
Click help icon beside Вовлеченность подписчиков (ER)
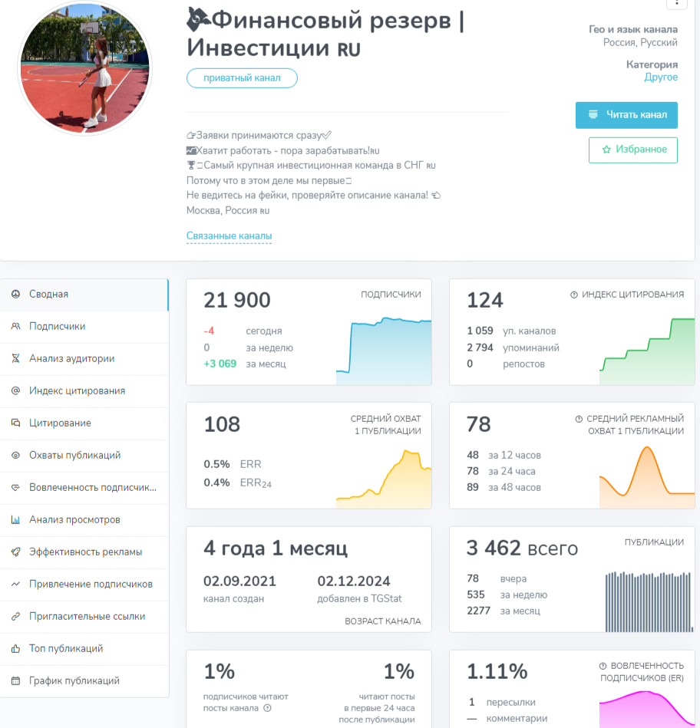(603, 666)
